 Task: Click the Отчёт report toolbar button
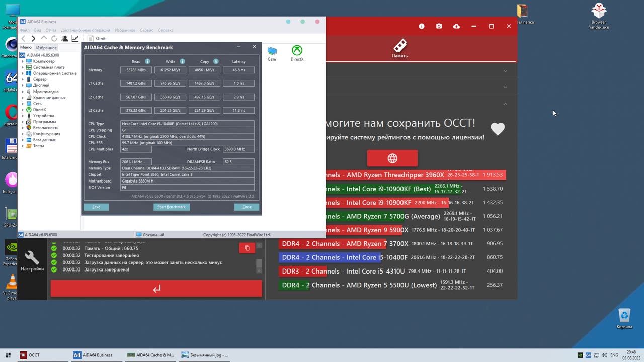(97, 38)
